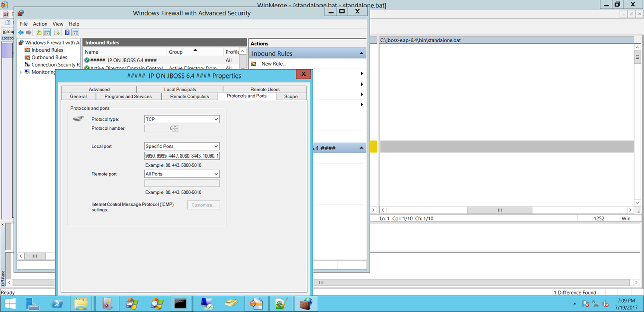Click the local port list input field
Screen dimensions: 644x312
[182, 156]
